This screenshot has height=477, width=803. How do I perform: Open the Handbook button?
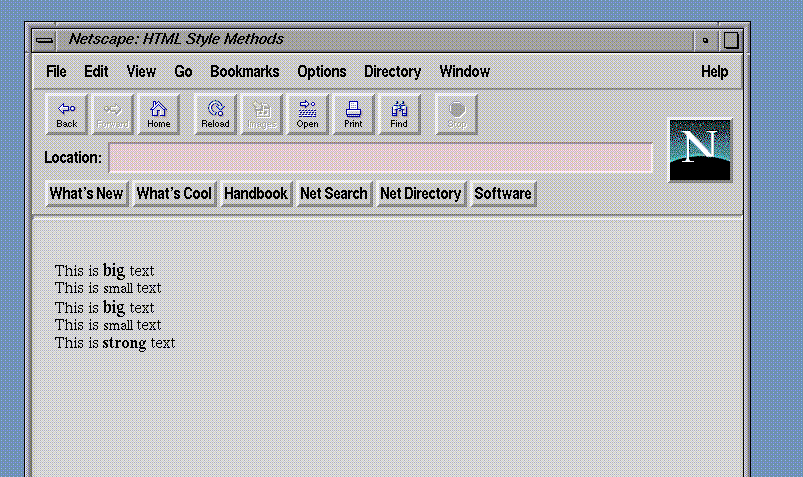[256, 194]
